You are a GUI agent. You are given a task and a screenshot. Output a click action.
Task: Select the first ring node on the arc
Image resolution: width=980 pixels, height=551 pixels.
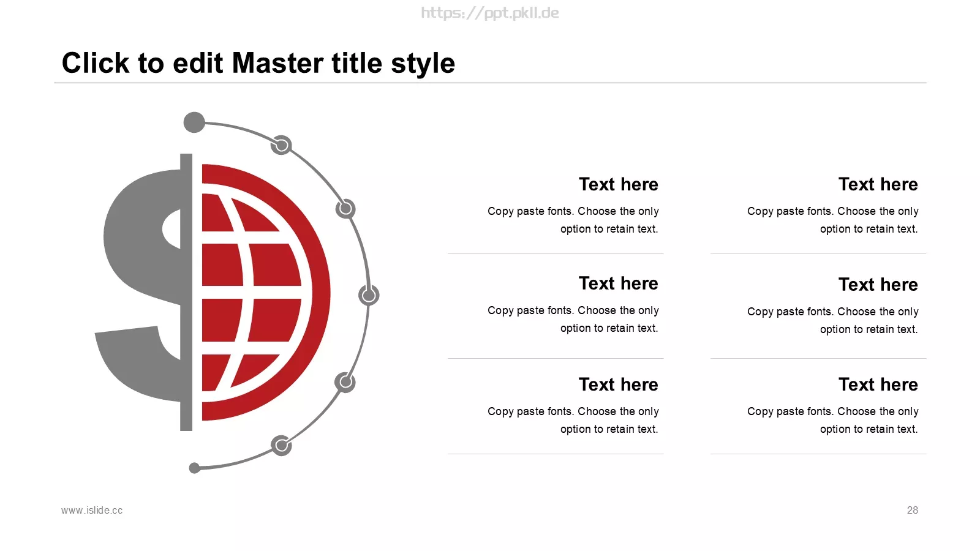tap(281, 145)
